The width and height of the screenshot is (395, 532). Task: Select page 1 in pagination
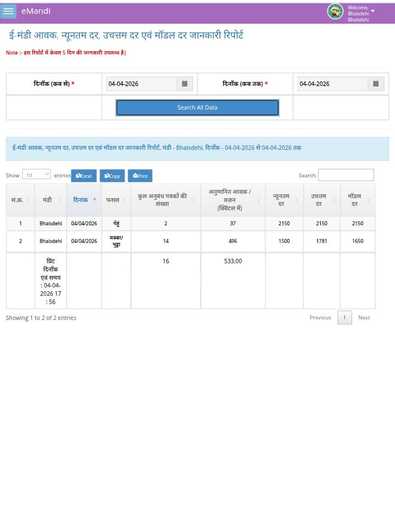click(344, 317)
